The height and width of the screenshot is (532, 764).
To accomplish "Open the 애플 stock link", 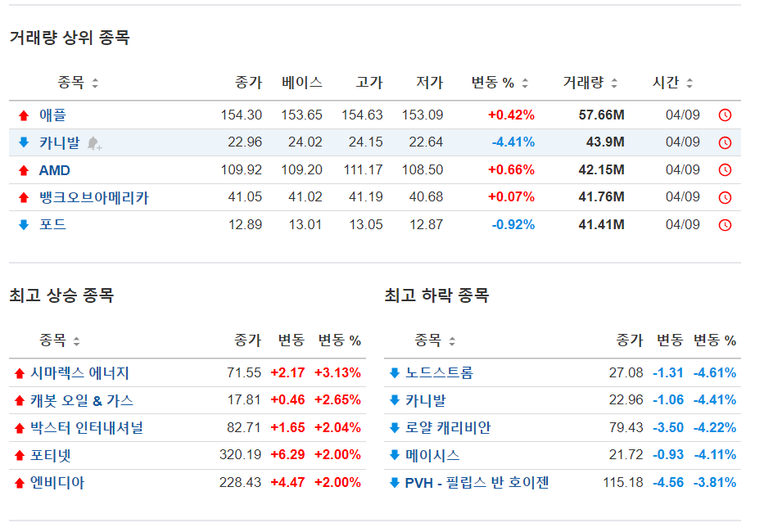I will click(52, 115).
